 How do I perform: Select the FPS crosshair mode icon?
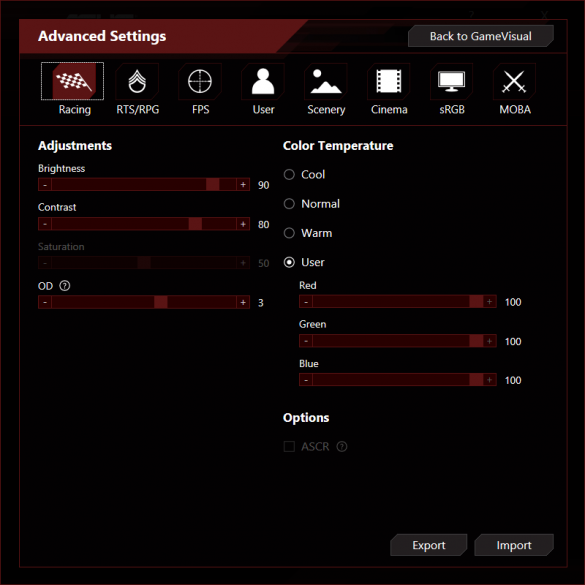pyautogui.click(x=200, y=81)
